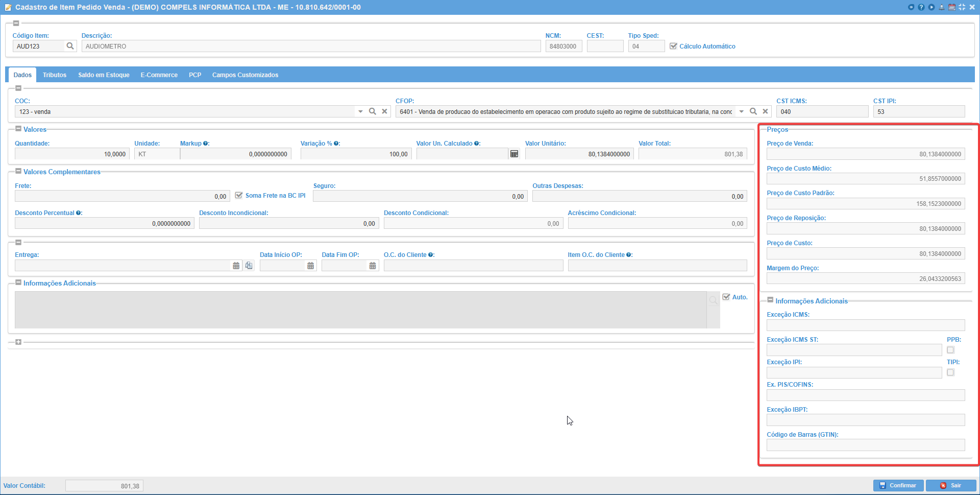The height and width of the screenshot is (495, 980).
Task: Collapse the Valores section
Action: click(x=18, y=129)
